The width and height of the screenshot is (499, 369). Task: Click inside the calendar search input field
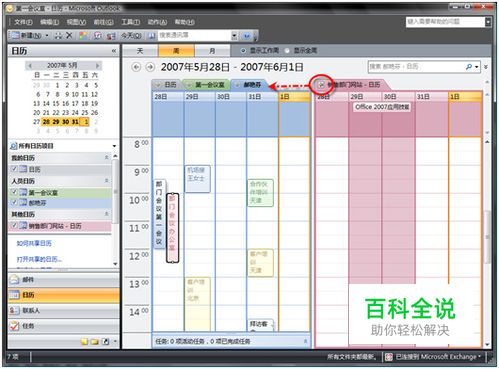(x=417, y=67)
